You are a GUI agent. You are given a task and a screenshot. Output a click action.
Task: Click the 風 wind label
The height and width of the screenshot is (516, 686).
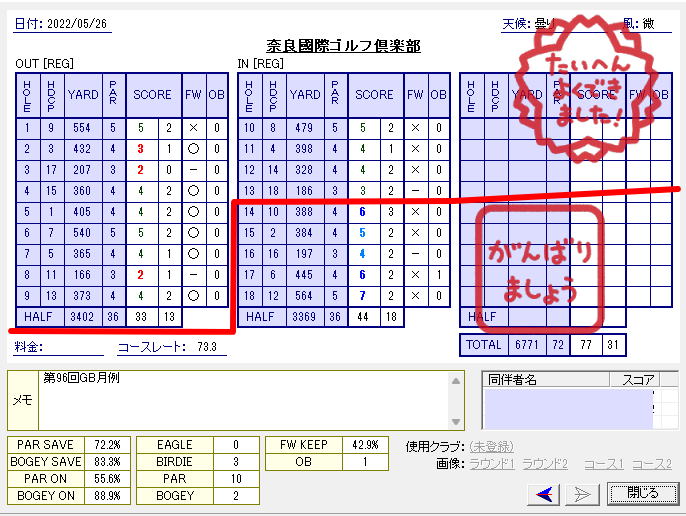point(630,24)
